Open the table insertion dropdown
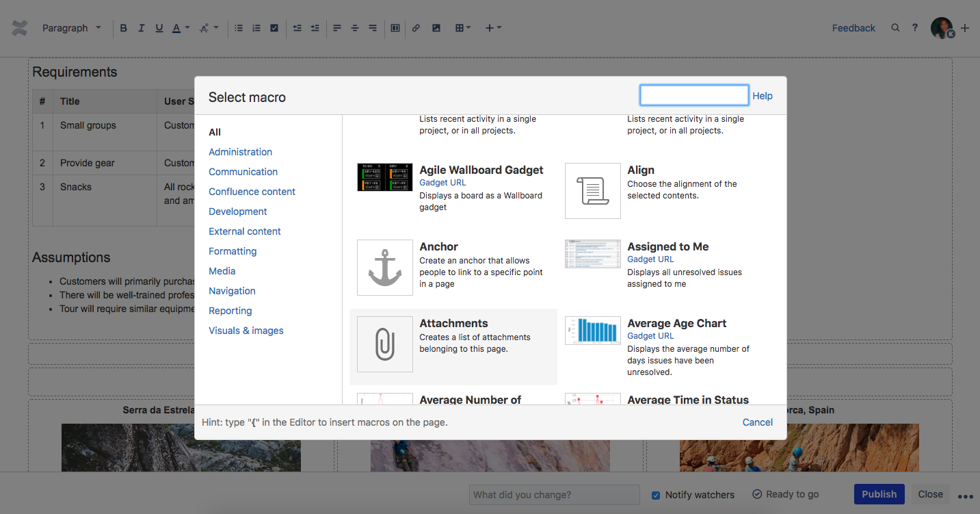 pyautogui.click(x=463, y=28)
